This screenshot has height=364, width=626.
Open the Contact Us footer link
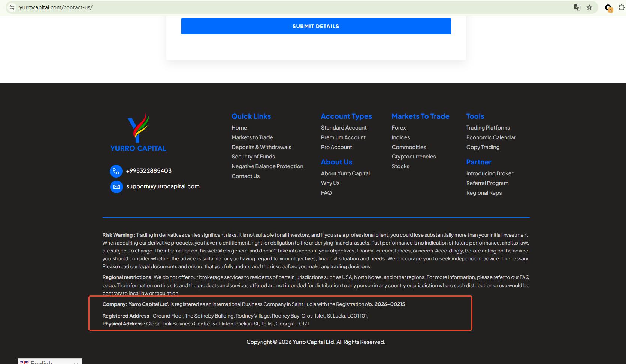(x=245, y=176)
